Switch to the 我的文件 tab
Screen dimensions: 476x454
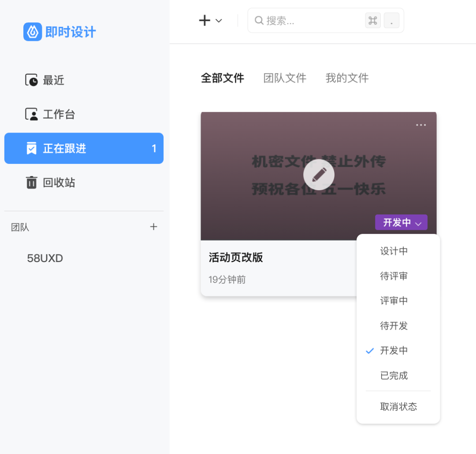point(347,78)
